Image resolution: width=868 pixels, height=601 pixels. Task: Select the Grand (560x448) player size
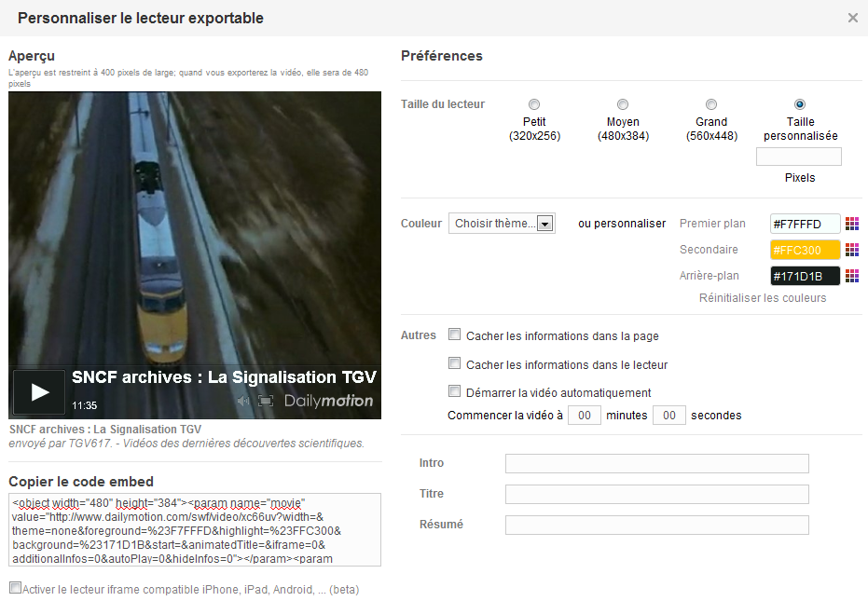click(x=711, y=104)
